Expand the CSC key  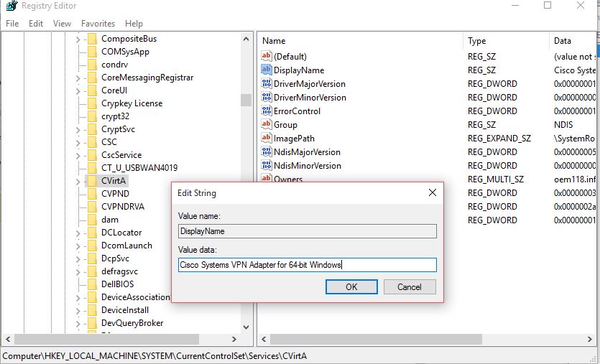(x=78, y=143)
